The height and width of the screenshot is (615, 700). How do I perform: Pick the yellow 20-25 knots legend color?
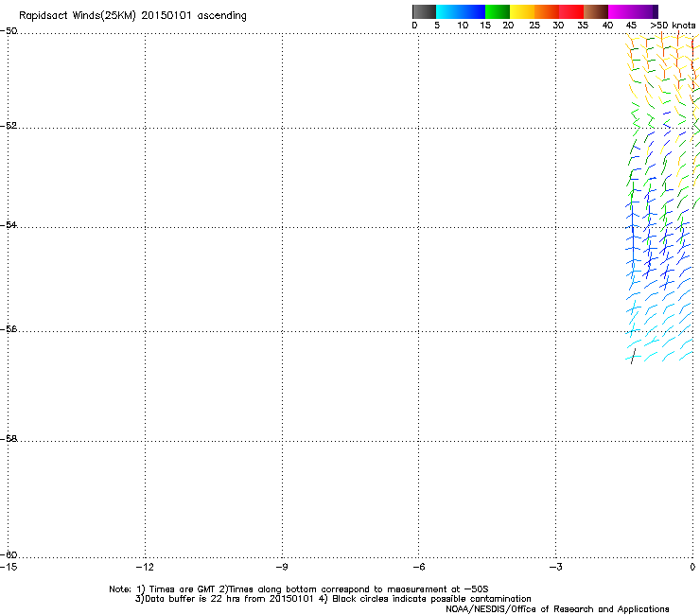pyautogui.click(x=522, y=11)
